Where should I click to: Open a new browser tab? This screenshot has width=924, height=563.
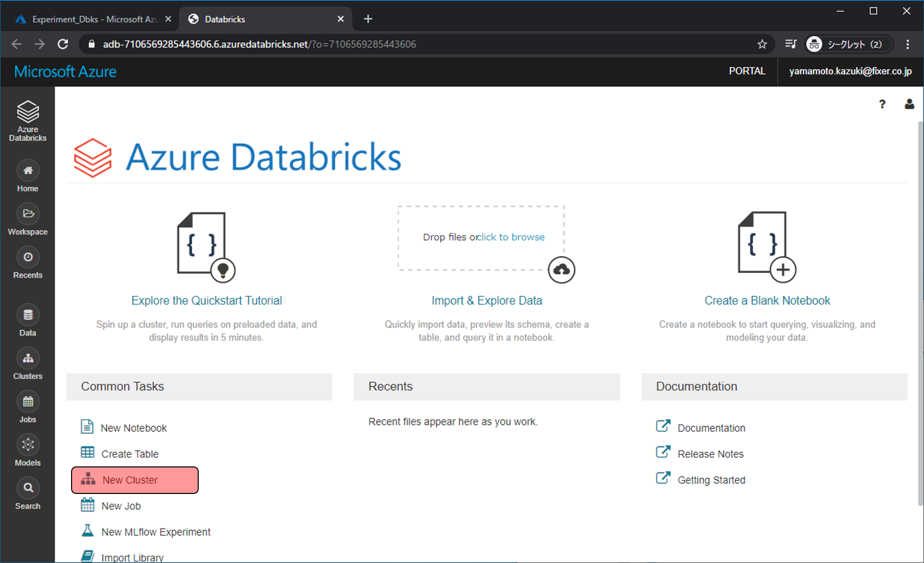(368, 19)
